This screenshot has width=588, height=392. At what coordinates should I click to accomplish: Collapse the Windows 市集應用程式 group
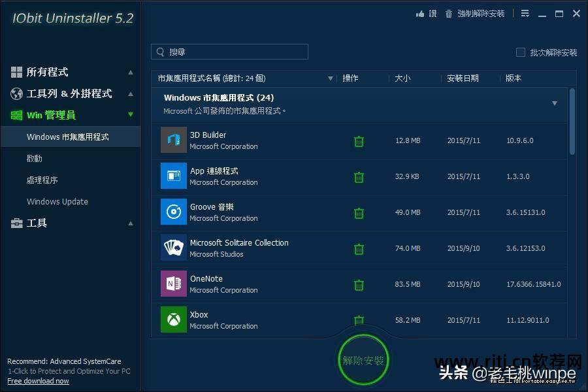[554, 103]
